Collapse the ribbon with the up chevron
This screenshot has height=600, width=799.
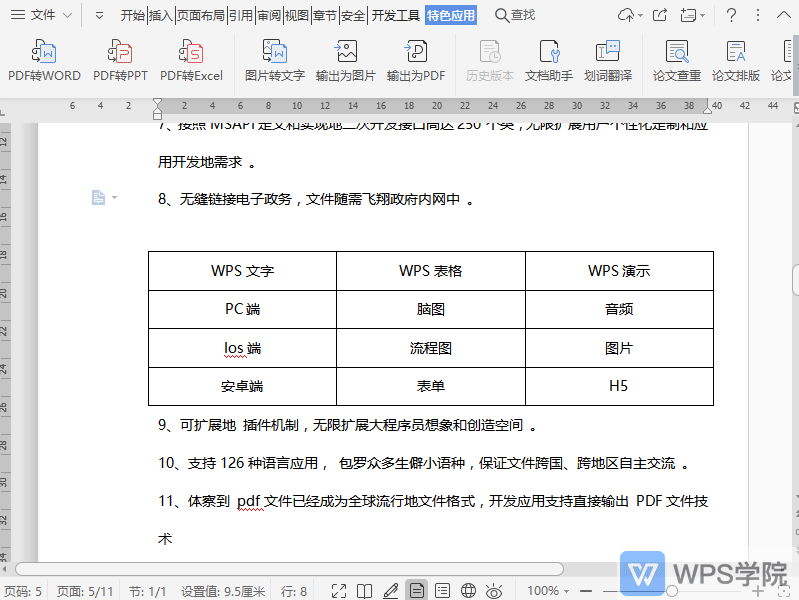click(784, 15)
